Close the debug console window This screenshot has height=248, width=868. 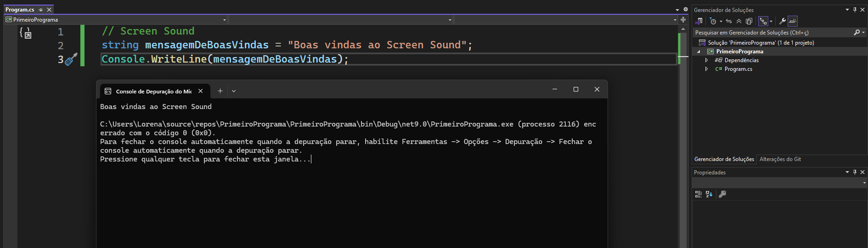click(x=597, y=89)
